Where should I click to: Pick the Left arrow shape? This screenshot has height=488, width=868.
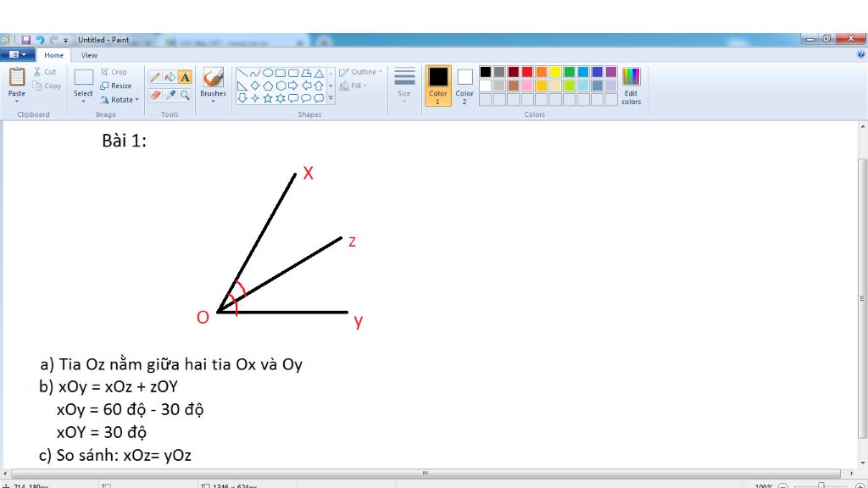tap(306, 86)
